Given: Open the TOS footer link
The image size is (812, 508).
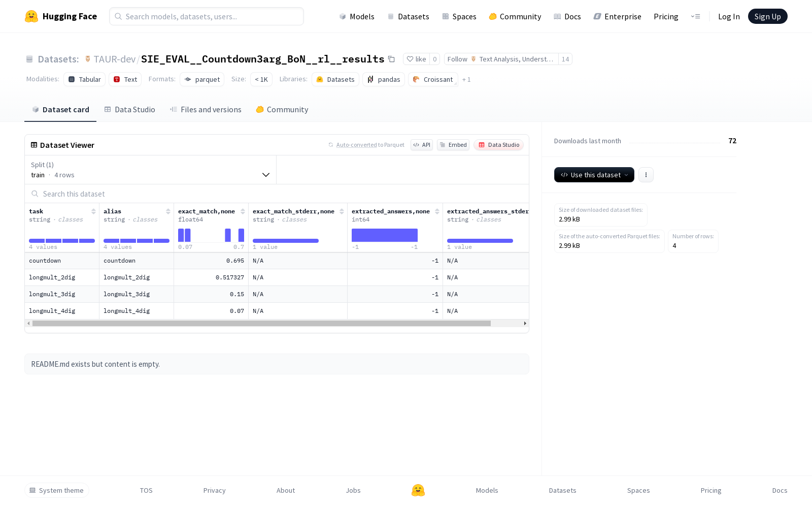Looking at the screenshot, I should pos(146,490).
